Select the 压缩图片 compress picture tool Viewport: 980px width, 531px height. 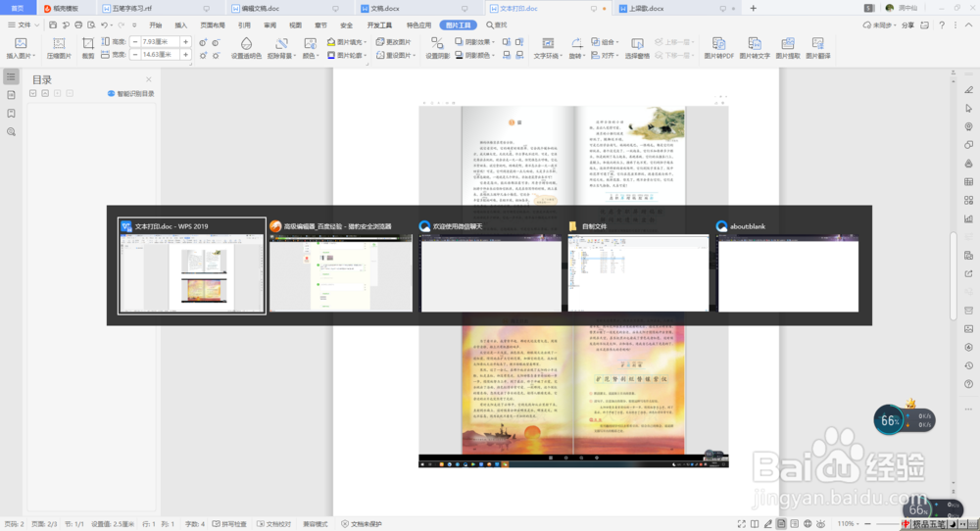click(59, 48)
